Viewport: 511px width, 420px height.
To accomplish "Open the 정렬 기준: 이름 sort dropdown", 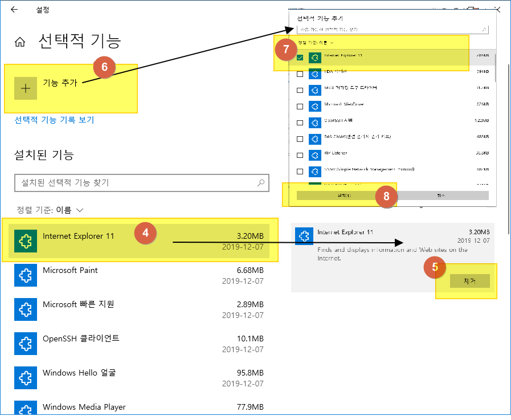I will point(50,210).
